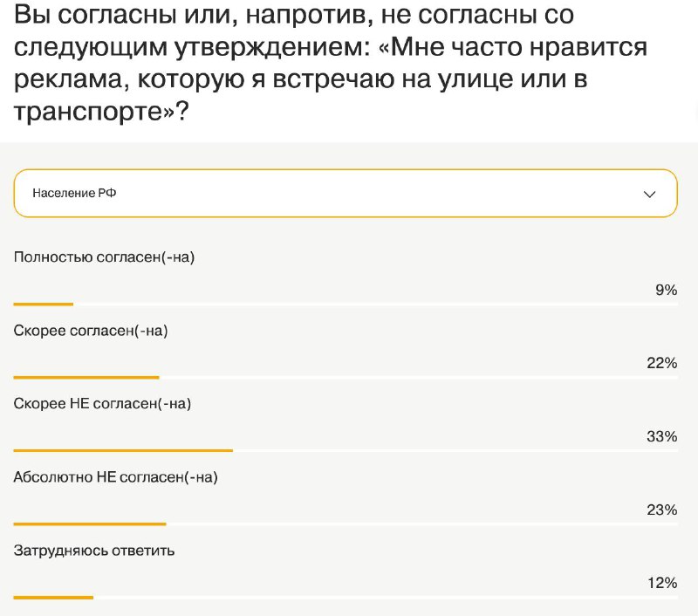Click the Скорее согласен orange bar
This screenshot has width=698, height=616.
(x=86, y=378)
